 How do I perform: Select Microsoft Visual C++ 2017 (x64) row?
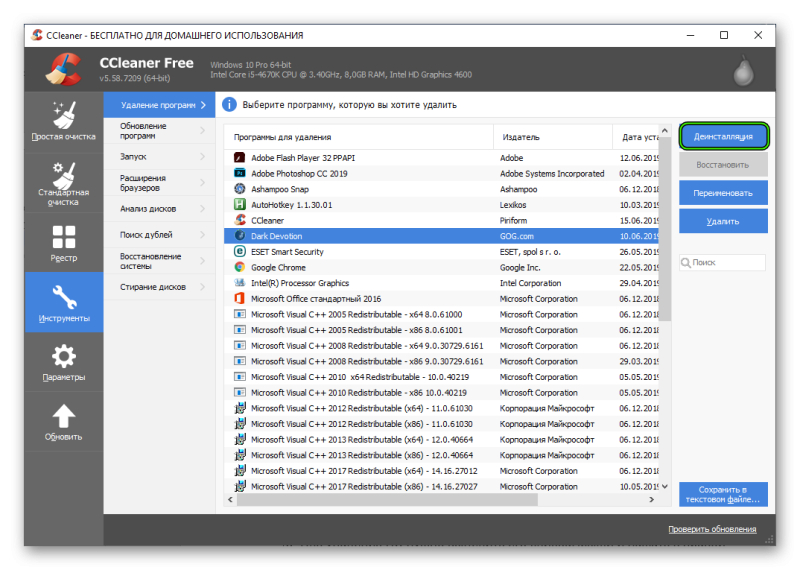pos(441,470)
